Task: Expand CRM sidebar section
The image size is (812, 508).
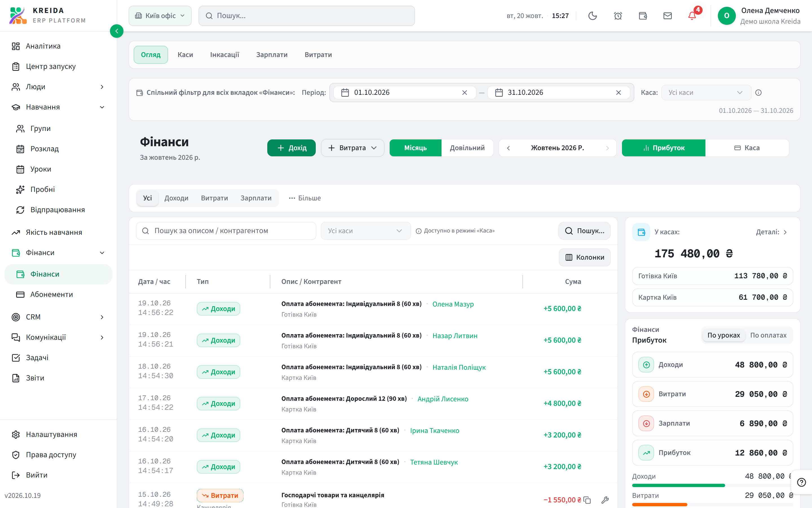Action: (x=58, y=317)
